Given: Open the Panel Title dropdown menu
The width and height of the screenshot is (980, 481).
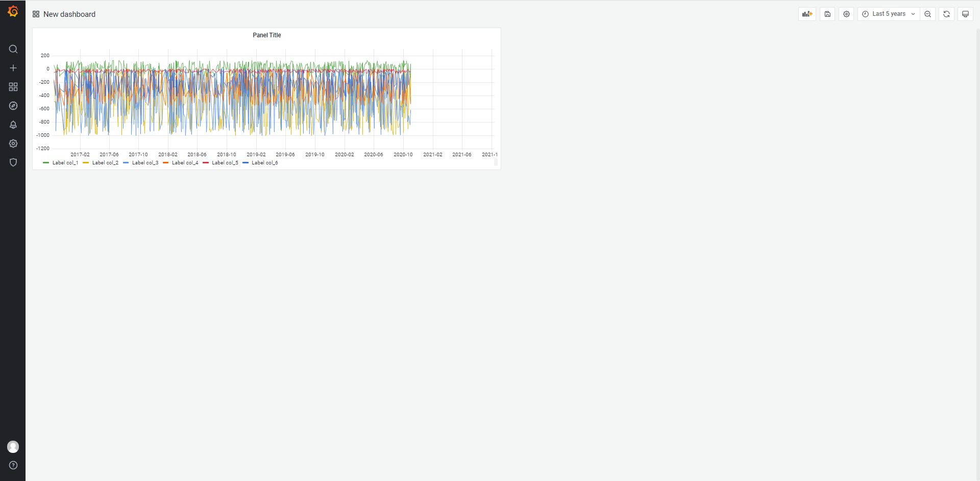Looking at the screenshot, I should pyautogui.click(x=266, y=35).
